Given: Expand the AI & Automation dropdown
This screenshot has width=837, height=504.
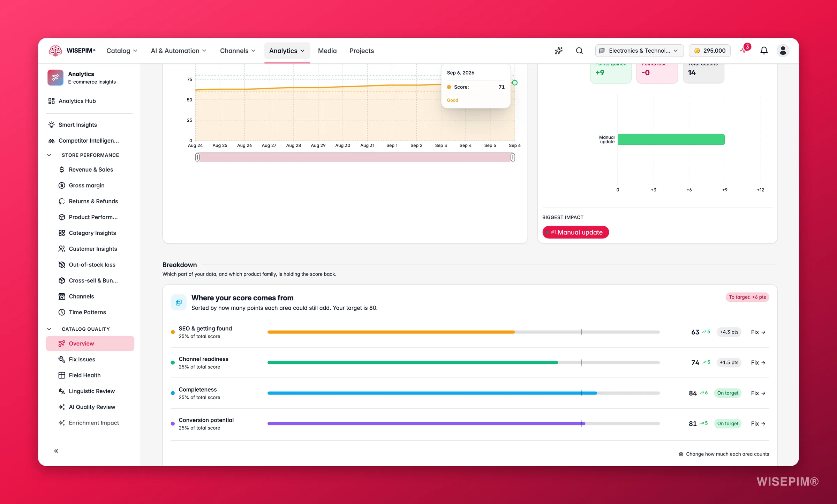Looking at the screenshot, I should coord(178,51).
